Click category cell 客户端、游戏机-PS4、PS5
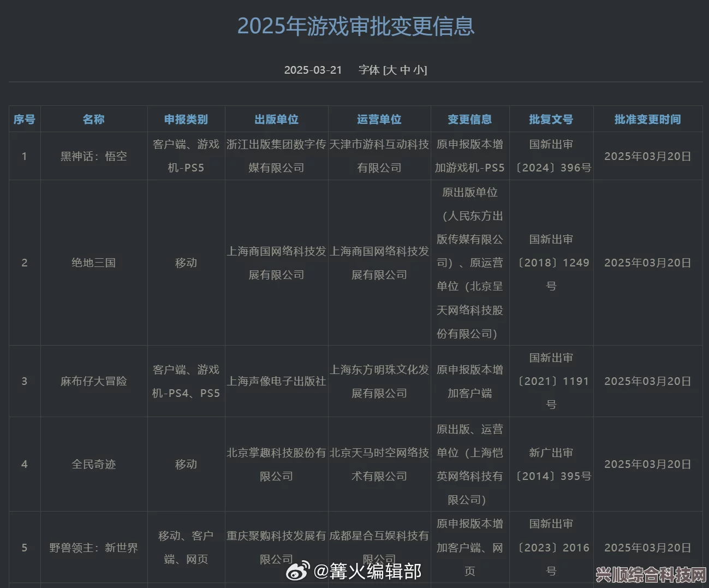The image size is (709, 588). [x=186, y=381]
